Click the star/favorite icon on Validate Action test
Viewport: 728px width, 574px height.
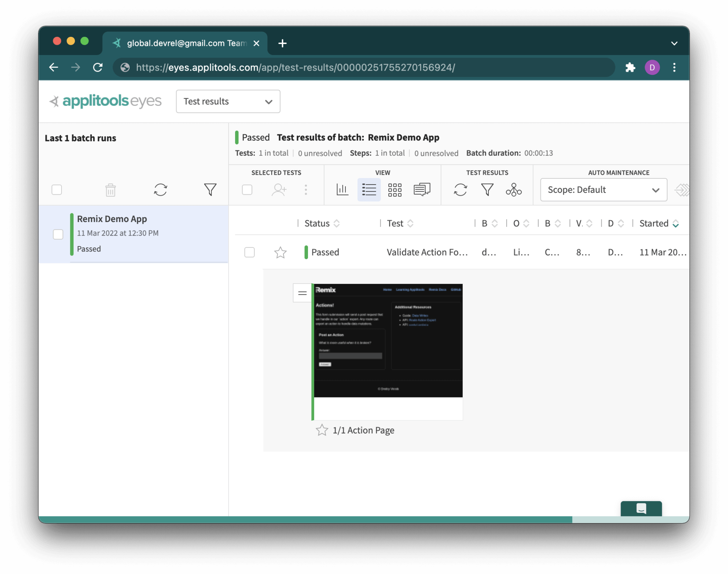pos(281,252)
